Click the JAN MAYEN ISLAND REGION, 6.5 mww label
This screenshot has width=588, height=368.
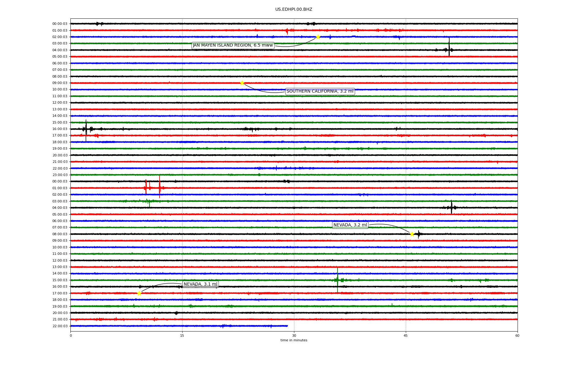(233, 45)
